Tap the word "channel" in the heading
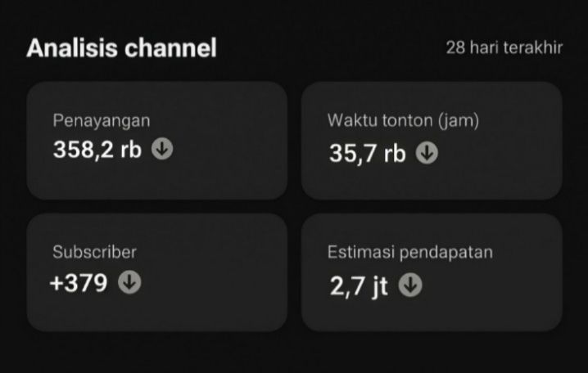This screenshot has height=373, width=588. coord(171,48)
